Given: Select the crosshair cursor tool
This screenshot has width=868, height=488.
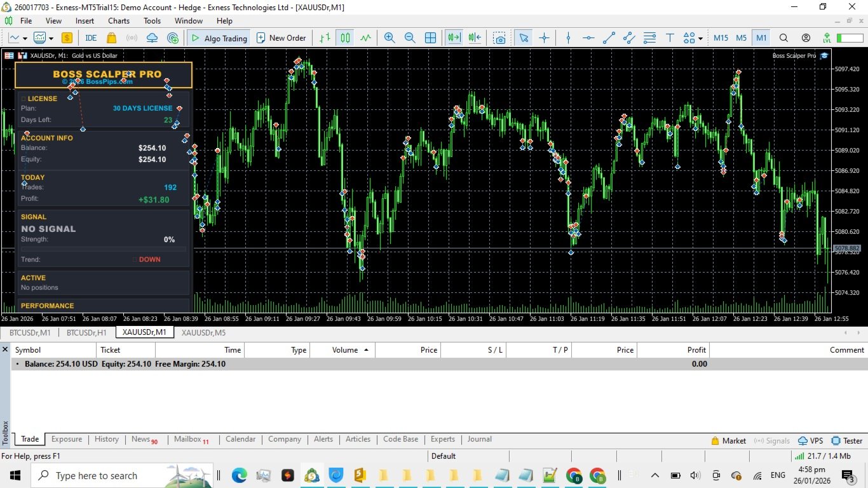Looking at the screenshot, I should tap(544, 38).
